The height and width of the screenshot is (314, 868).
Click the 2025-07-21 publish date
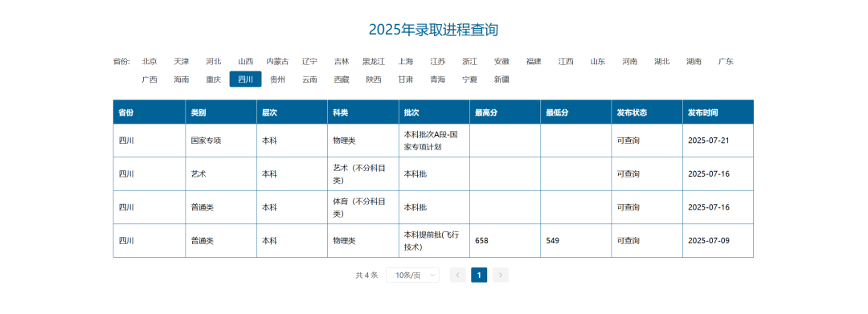pos(709,141)
